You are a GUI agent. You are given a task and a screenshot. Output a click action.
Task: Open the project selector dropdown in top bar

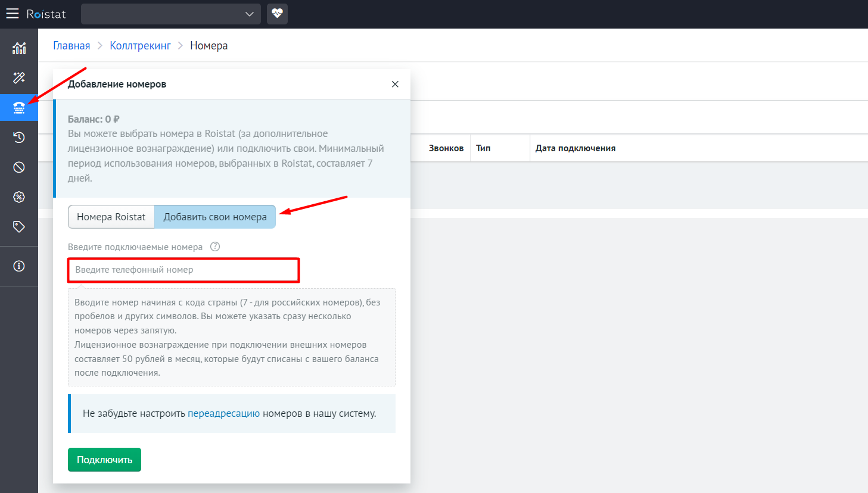point(171,14)
